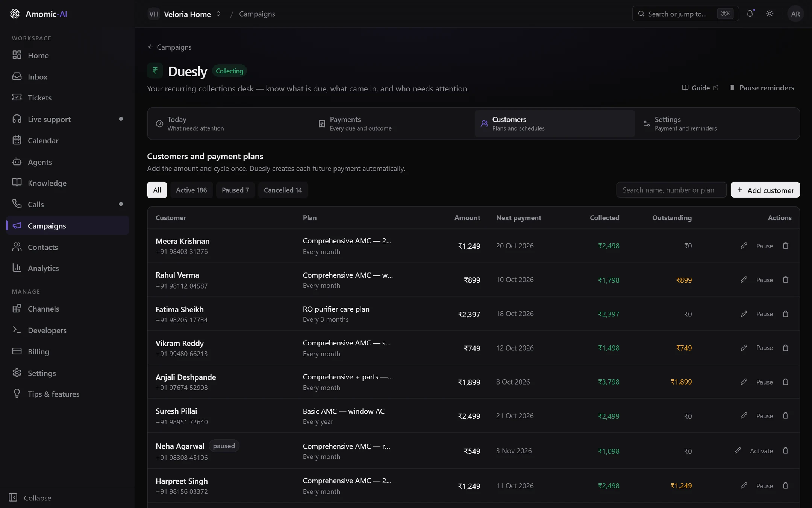Click the Duesly rupee icon
The height and width of the screenshot is (508, 812).
(x=155, y=70)
